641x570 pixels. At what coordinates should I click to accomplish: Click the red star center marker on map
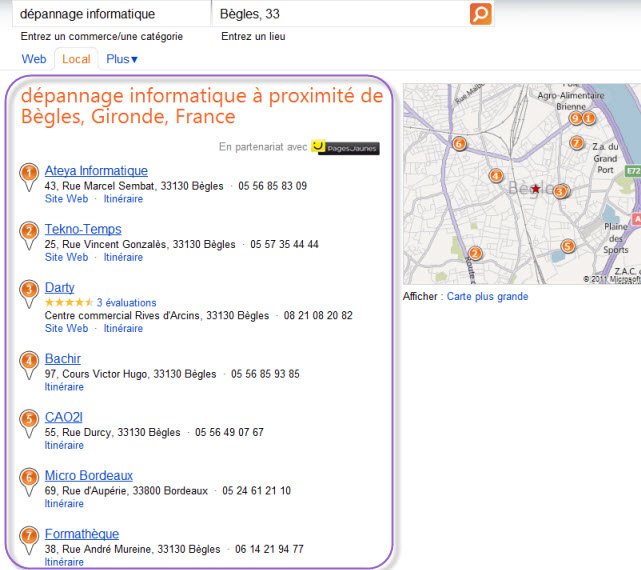(536, 189)
